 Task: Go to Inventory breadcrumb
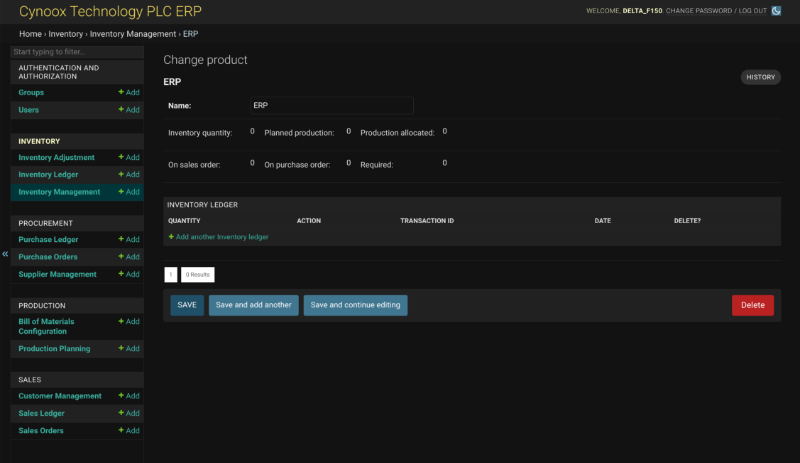[65, 34]
